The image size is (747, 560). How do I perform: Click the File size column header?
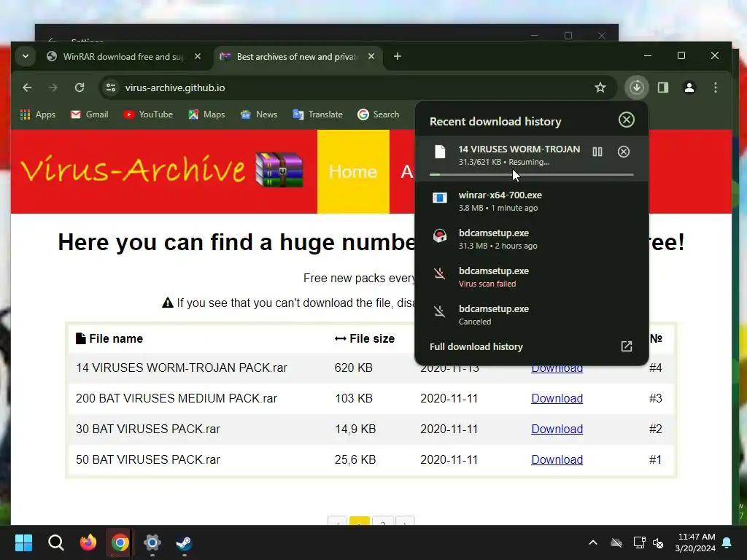[365, 338]
